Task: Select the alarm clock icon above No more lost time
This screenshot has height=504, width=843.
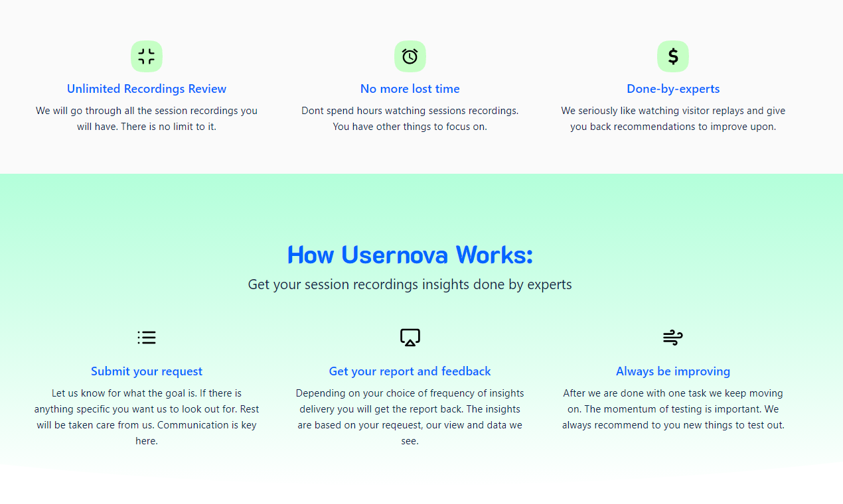Action: point(410,56)
